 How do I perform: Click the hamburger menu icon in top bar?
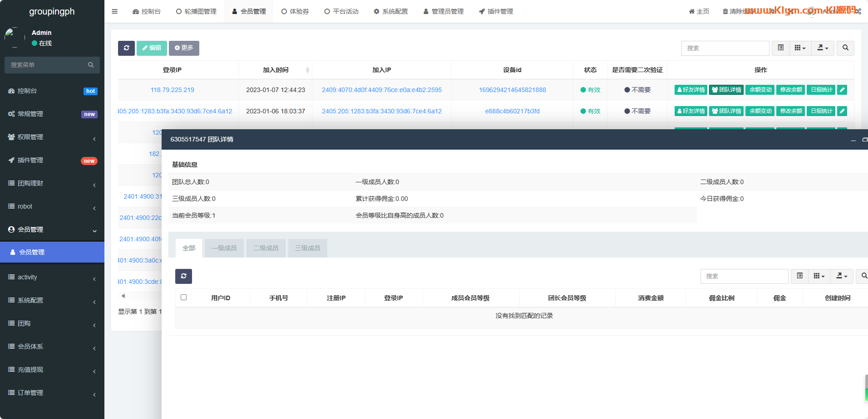pyautogui.click(x=115, y=11)
